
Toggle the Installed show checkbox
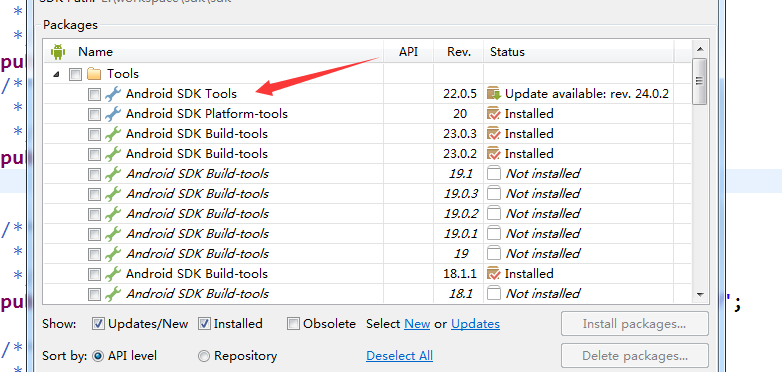tap(204, 324)
